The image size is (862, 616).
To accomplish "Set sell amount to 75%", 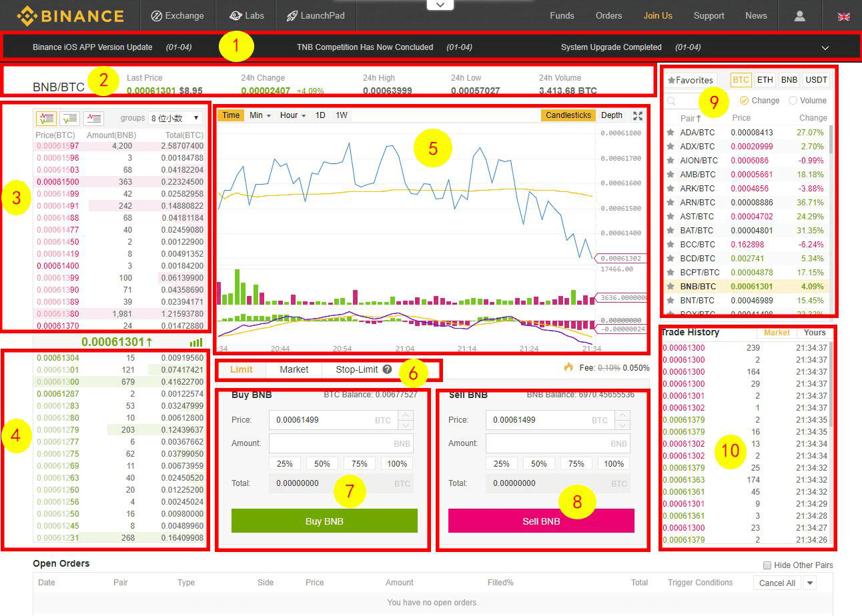I will click(576, 464).
